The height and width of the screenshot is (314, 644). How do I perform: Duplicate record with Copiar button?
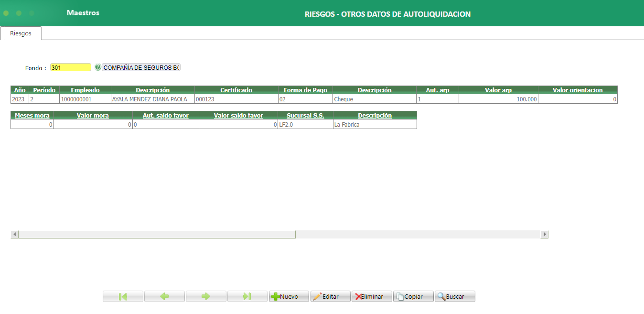click(x=413, y=296)
